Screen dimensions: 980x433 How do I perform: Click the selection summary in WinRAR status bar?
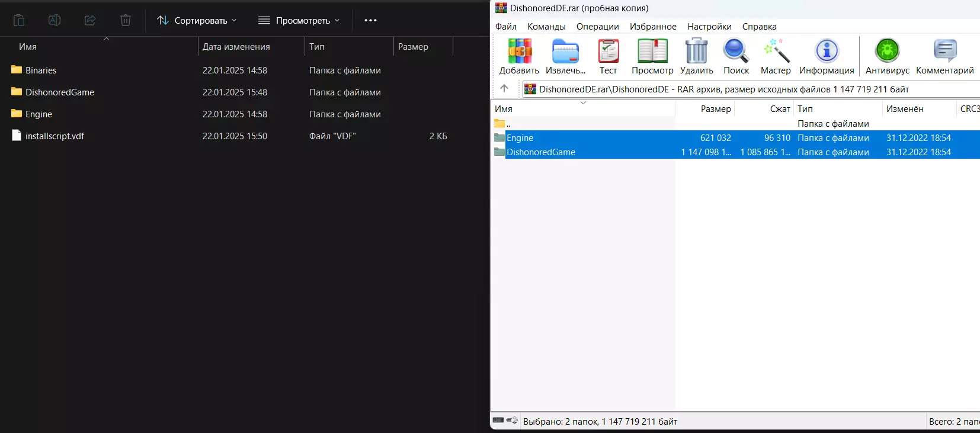(x=600, y=422)
